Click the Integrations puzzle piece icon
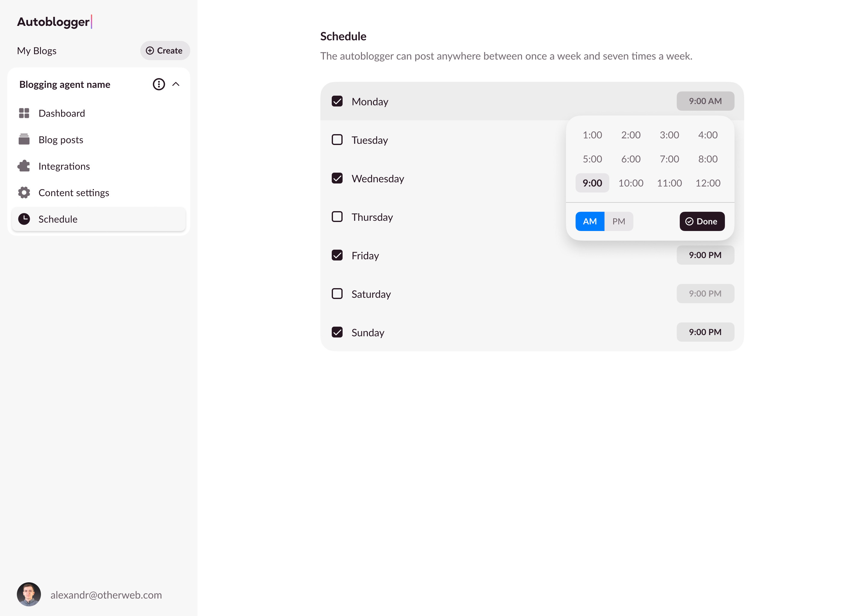The width and height of the screenshot is (867, 616). (24, 166)
